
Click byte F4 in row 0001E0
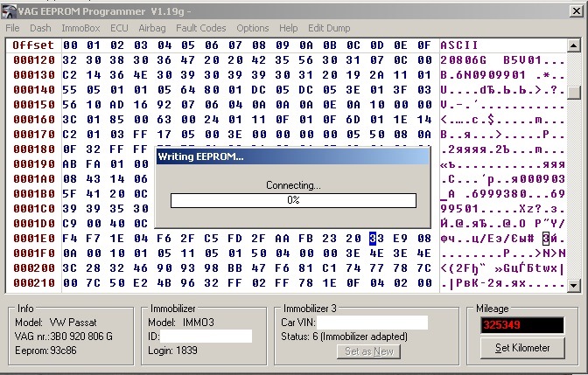click(x=70, y=239)
